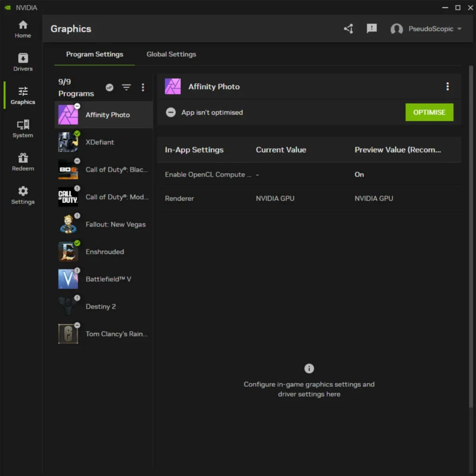Expand the PseudoScopic account dropdown arrow

click(459, 29)
